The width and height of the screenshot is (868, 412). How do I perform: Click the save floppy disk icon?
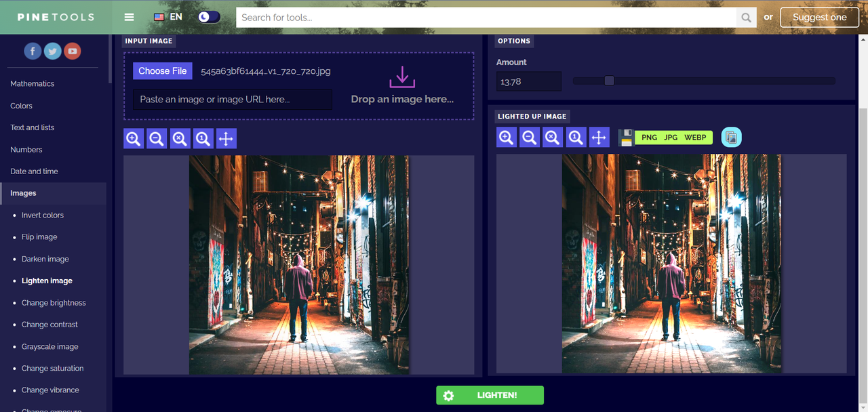626,138
